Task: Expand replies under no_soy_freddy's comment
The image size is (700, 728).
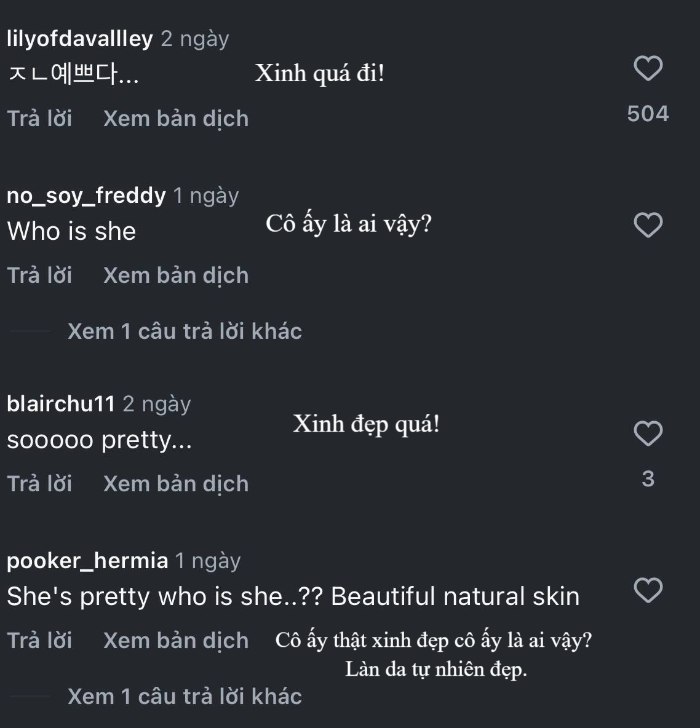Action: click(x=185, y=331)
